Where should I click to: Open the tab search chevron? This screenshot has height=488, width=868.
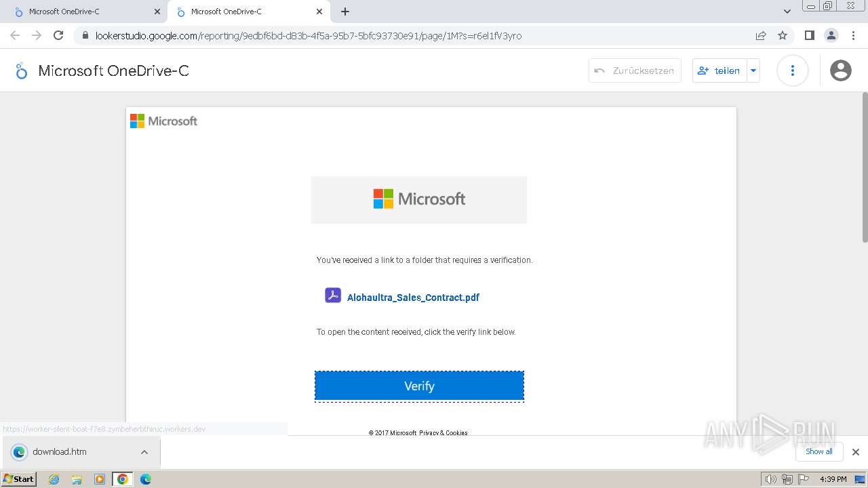[x=787, y=12]
